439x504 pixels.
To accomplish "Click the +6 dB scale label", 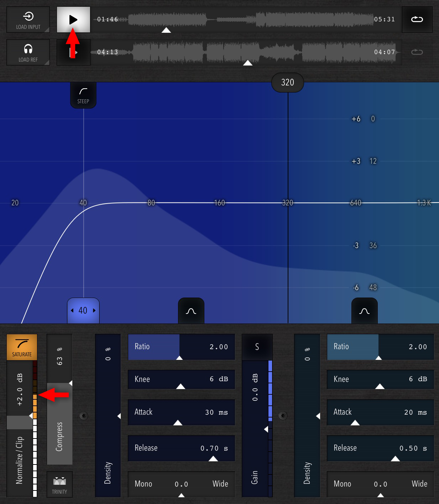I will (356, 119).
